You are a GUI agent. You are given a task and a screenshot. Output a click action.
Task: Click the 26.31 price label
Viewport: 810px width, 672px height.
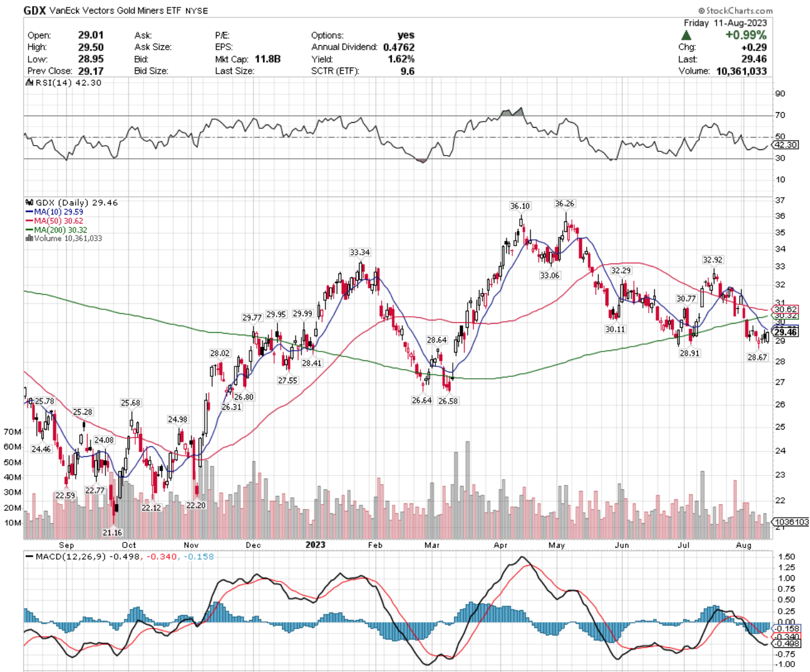click(x=231, y=407)
